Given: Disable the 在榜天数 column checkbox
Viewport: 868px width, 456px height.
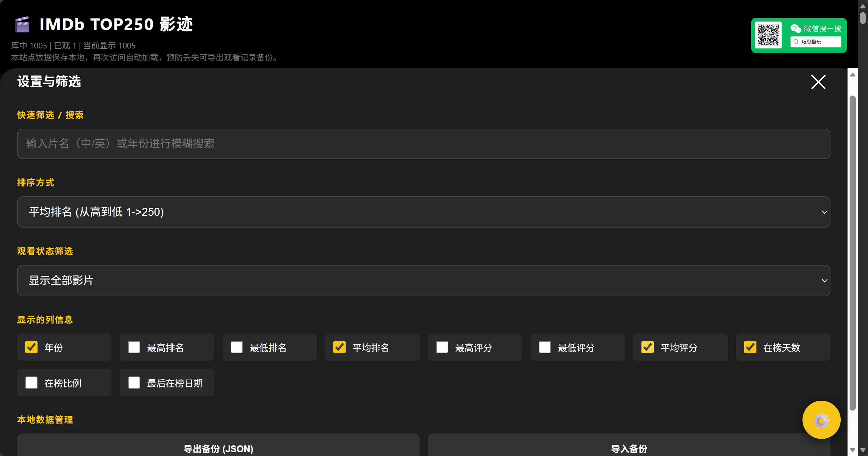Looking at the screenshot, I should 750,347.
